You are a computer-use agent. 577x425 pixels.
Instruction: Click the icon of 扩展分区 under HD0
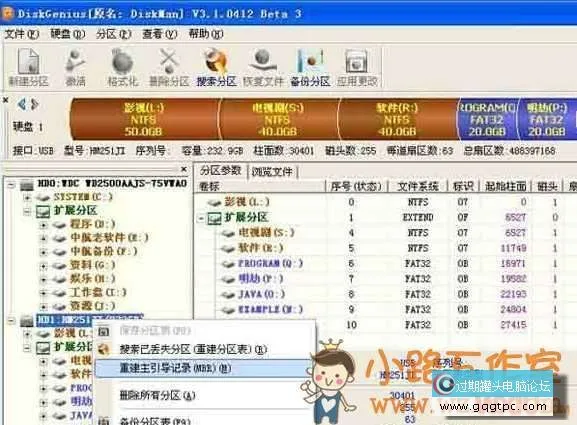pos(43,211)
